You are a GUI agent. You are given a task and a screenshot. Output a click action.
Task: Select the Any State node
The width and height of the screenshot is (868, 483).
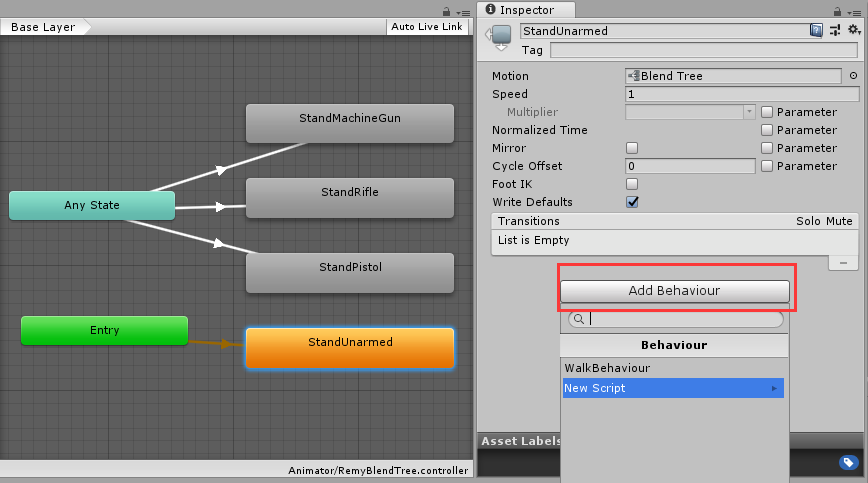point(92,205)
